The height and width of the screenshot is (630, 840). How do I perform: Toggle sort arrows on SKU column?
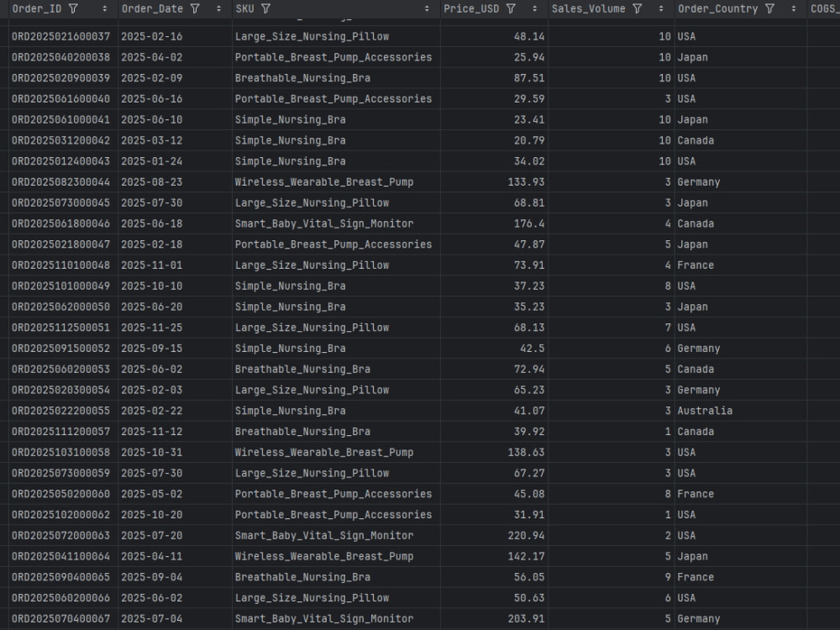click(x=427, y=8)
